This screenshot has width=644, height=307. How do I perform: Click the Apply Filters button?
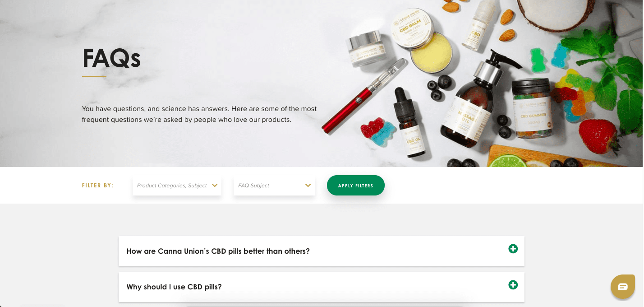coord(356,186)
